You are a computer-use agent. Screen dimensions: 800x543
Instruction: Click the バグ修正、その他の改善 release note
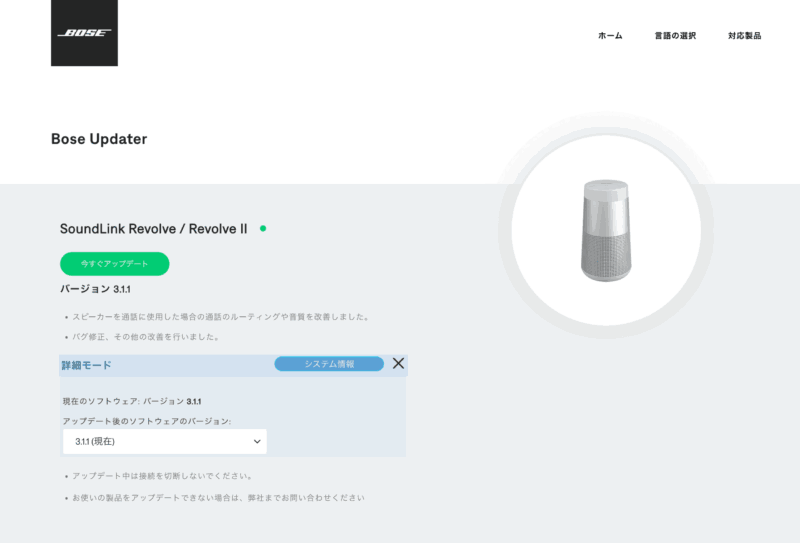point(146,337)
